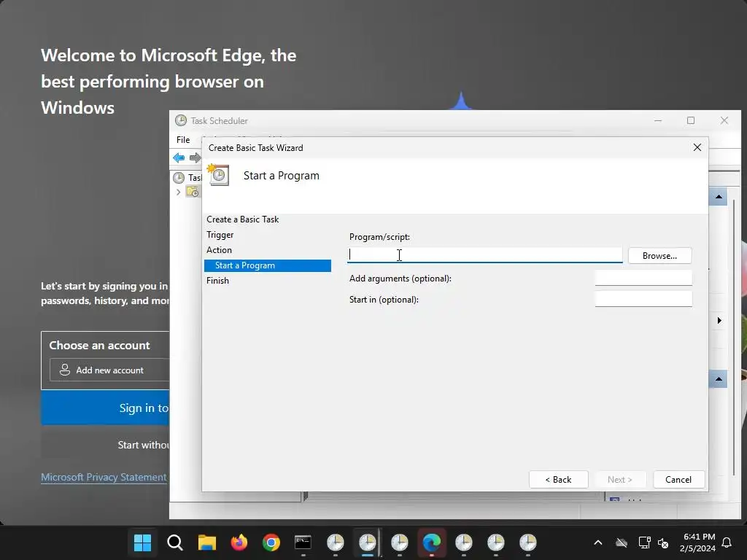This screenshot has height=560, width=747.
Task: Show hidden system tray icons chevron
Action: (598, 542)
